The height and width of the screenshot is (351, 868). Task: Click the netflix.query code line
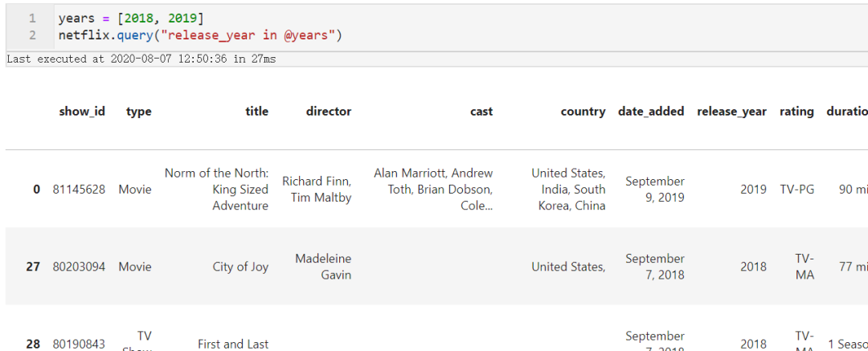[x=200, y=36]
